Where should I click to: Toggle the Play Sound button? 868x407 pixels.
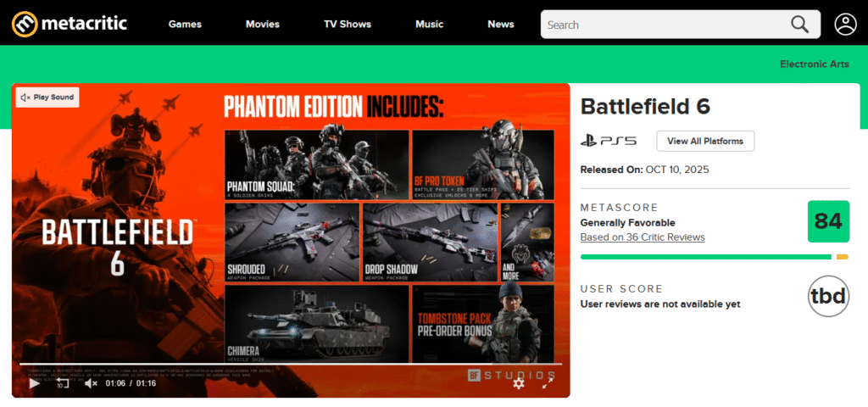pyautogui.click(x=47, y=98)
